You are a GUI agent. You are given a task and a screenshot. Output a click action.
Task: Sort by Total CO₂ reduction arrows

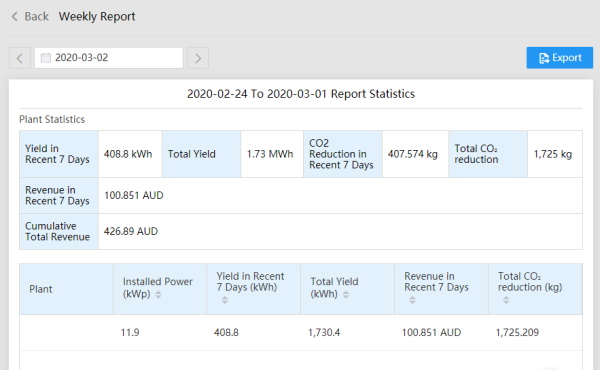tap(506, 300)
